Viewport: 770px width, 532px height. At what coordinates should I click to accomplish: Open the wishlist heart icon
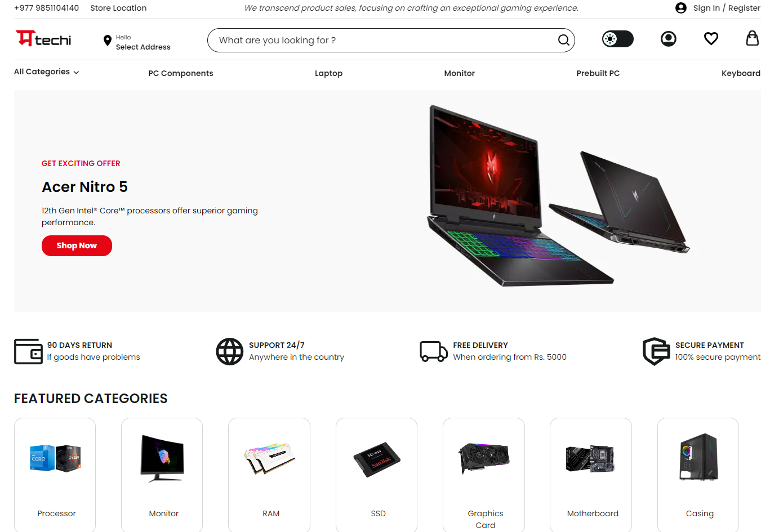coord(711,38)
